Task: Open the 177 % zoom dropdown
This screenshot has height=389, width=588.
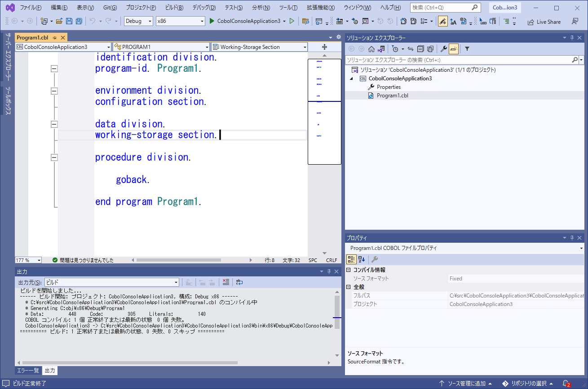Action: 28,260
